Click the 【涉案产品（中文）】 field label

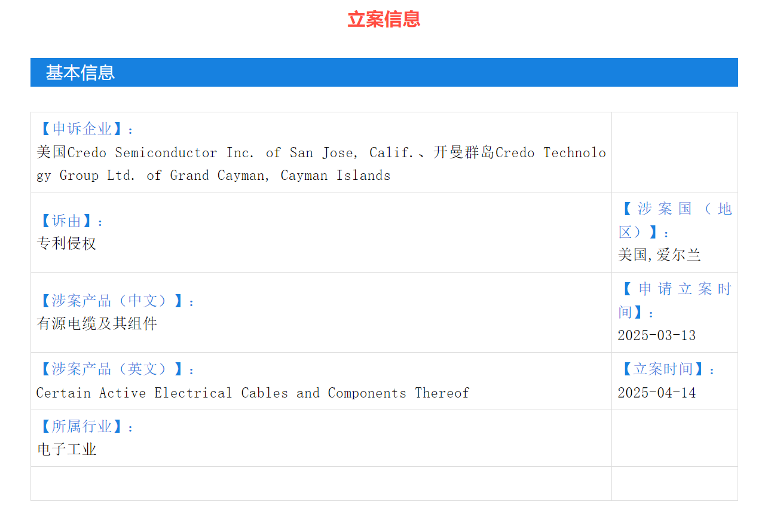tap(115, 301)
